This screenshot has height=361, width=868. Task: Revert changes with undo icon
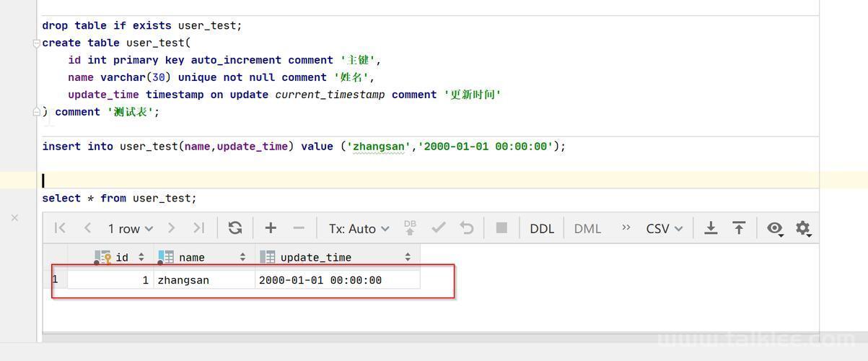click(467, 228)
